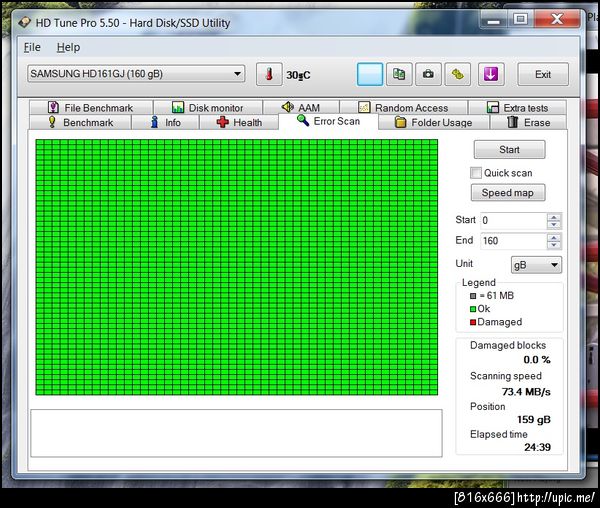Click the HD Tune Pro title bar icon

tap(24, 23)
